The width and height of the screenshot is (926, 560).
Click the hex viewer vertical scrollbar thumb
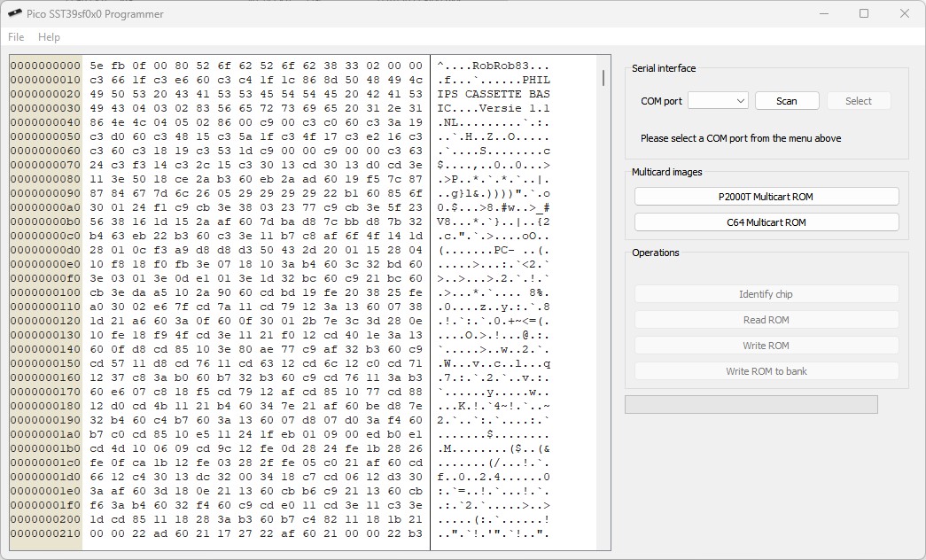603,78
